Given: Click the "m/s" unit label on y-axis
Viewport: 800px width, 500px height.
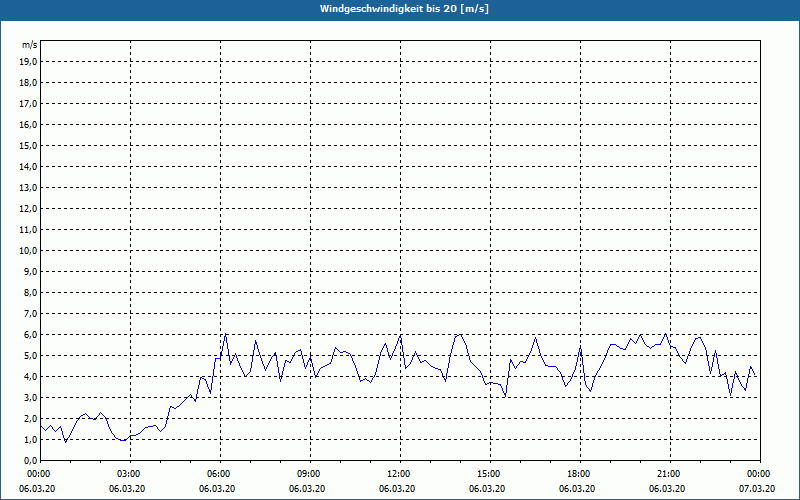Looking at the screenshot, I should coord(29,45).
